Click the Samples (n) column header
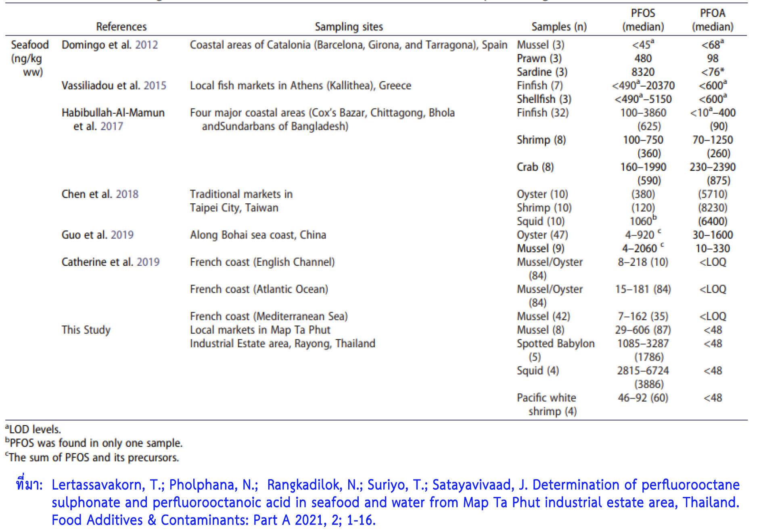This screenshot has width=763, height=532. click(559, 27)
